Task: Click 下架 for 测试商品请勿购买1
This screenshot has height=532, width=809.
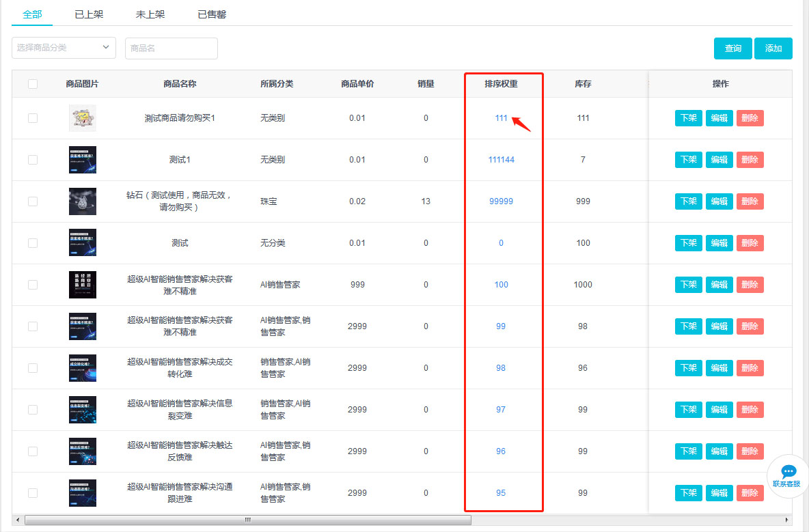Action: [x=688, y=118]
